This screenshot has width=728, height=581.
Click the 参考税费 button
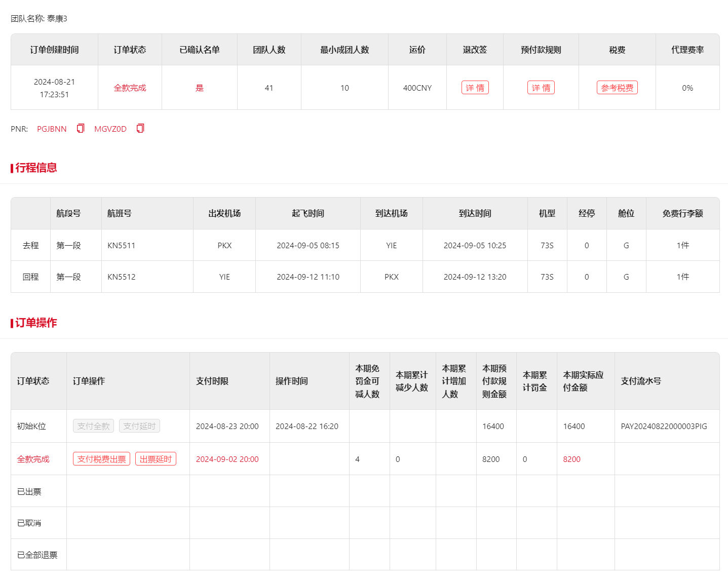(617, 88)
